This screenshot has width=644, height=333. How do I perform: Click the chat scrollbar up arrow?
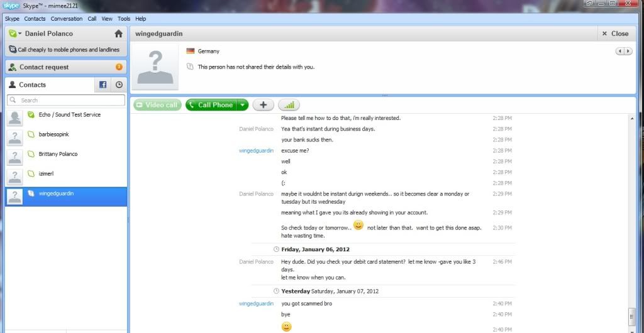(631, 119)
